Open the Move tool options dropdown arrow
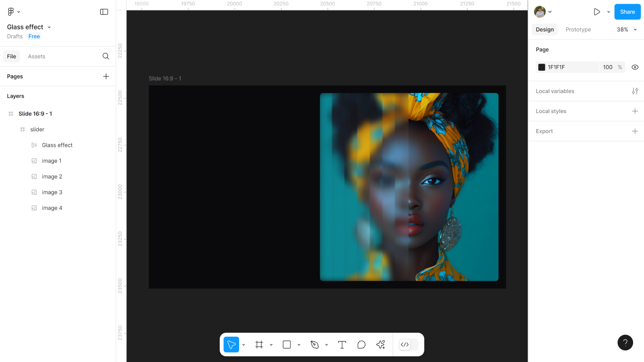This screenshot has height=362, width=644. (x=244, y=345)
